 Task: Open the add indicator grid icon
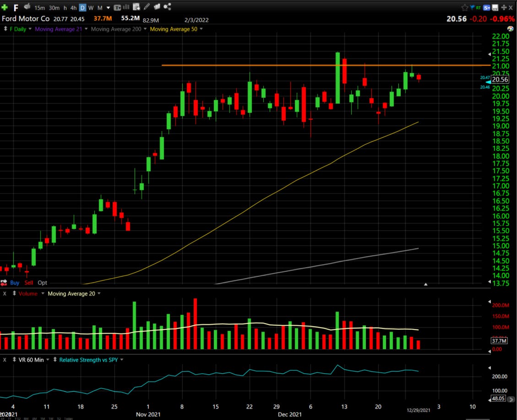pyautogui.click(x=136, y=6)
